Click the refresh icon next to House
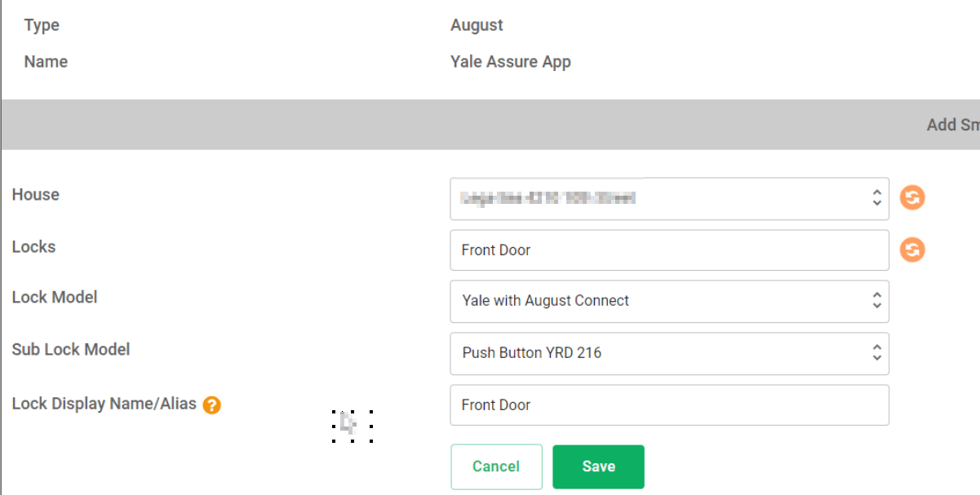 [x=911, y=197]
